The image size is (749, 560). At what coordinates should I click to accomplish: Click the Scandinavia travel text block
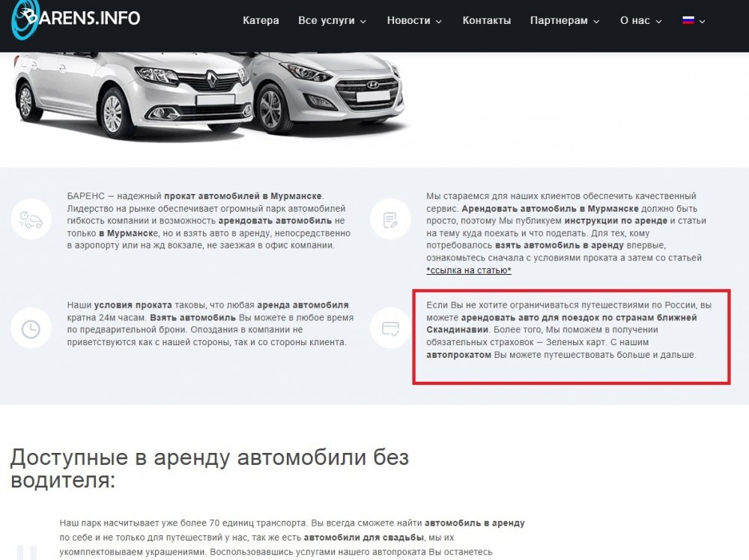pos(568,330)
